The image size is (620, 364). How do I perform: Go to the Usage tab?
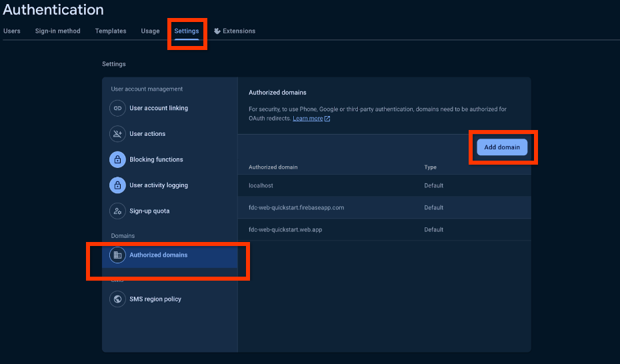click(150, 31)
